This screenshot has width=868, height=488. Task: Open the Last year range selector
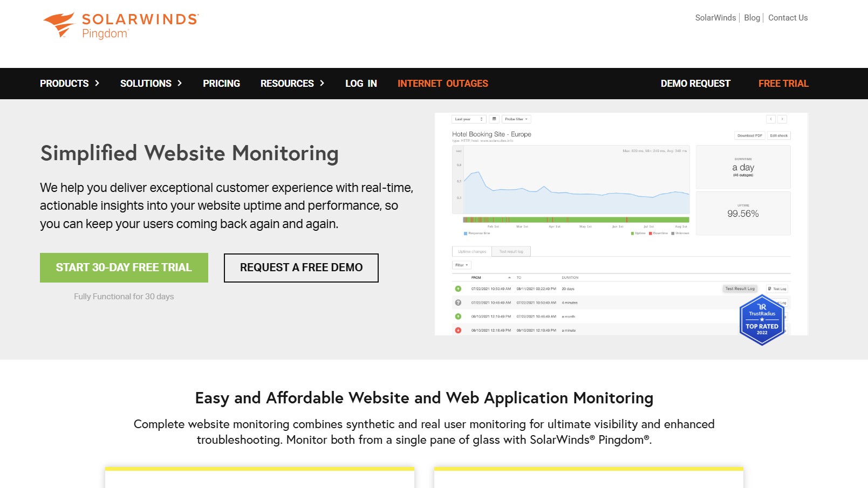(x=468, y=119)
